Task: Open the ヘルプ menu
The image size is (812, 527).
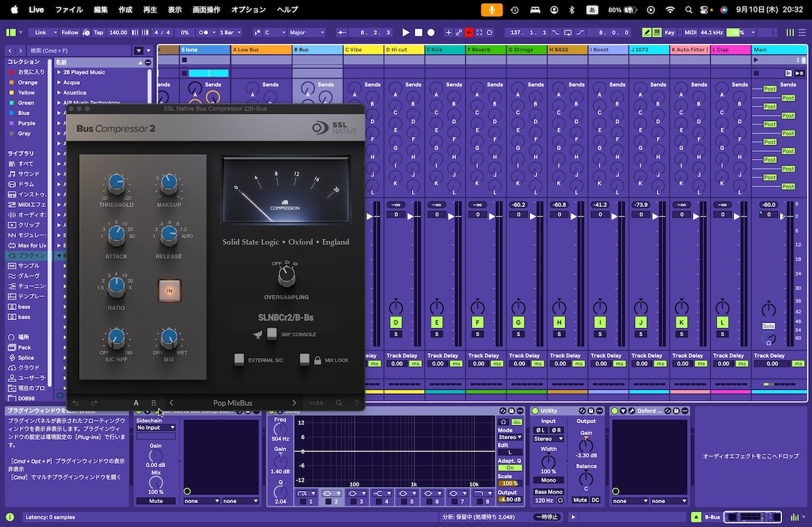Action: pyautogui.click(x=288, y=9)
